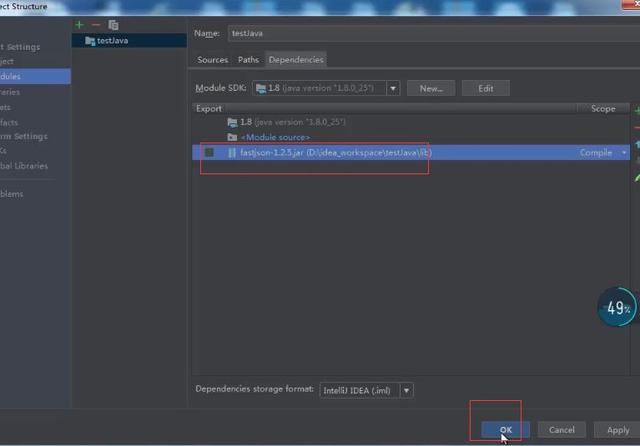This screenshot has height=446, width=640.
Task: Select the 1.8 JDK dependency row
Action: [x=411, y=122]
